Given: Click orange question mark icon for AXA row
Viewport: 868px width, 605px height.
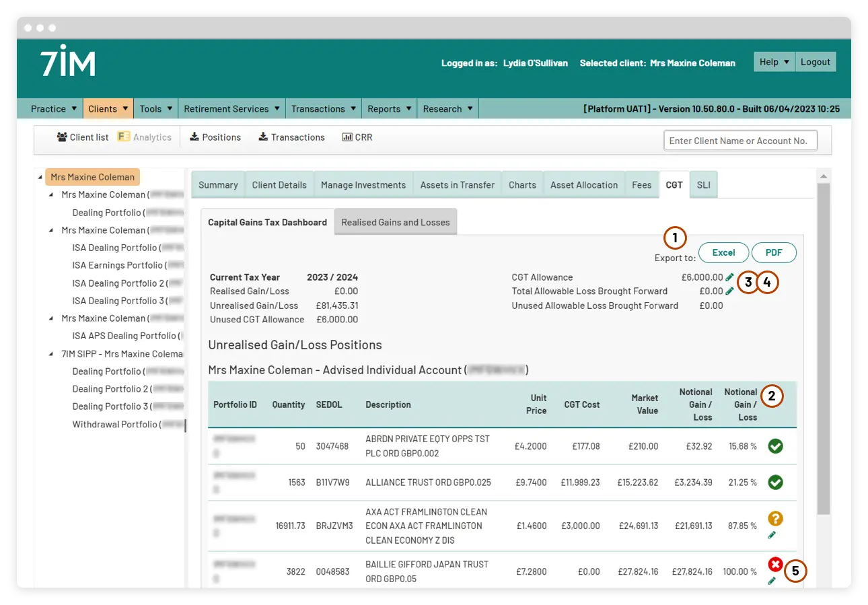Looking at the screenshot, I should pos(775,519).
